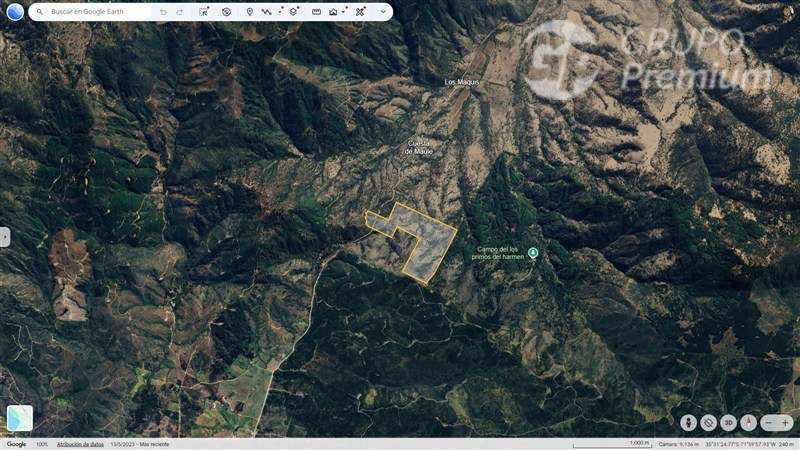This screenshot has width=800, height=450.
Task: Add a placemark pin
Action: (x=249, y=12)
